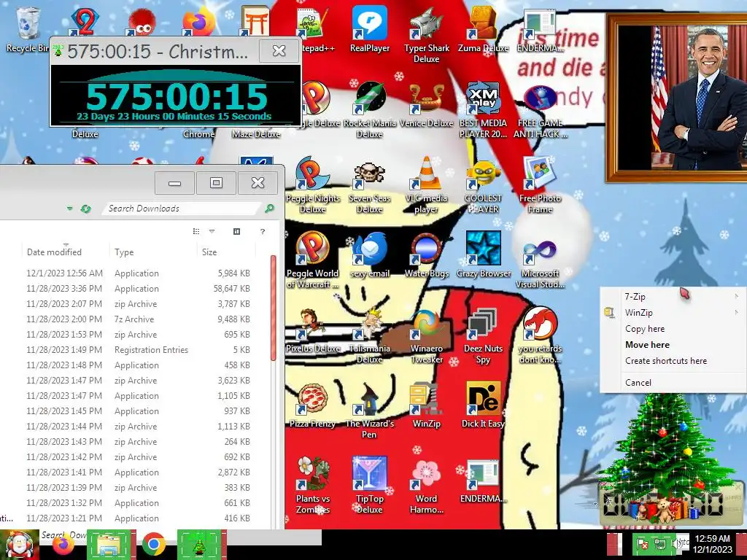
Task: Open Pixelus Deluxe desktop icon
Action: tap(312, 330)
